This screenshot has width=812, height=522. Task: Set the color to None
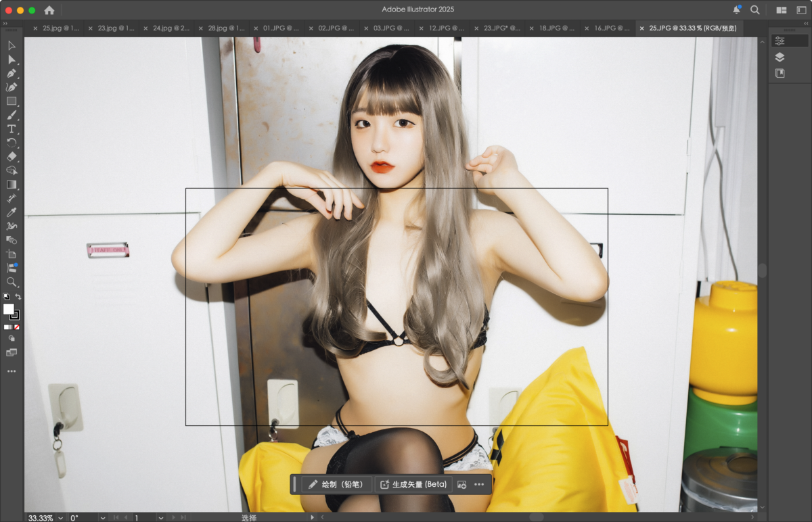point(17,327)
